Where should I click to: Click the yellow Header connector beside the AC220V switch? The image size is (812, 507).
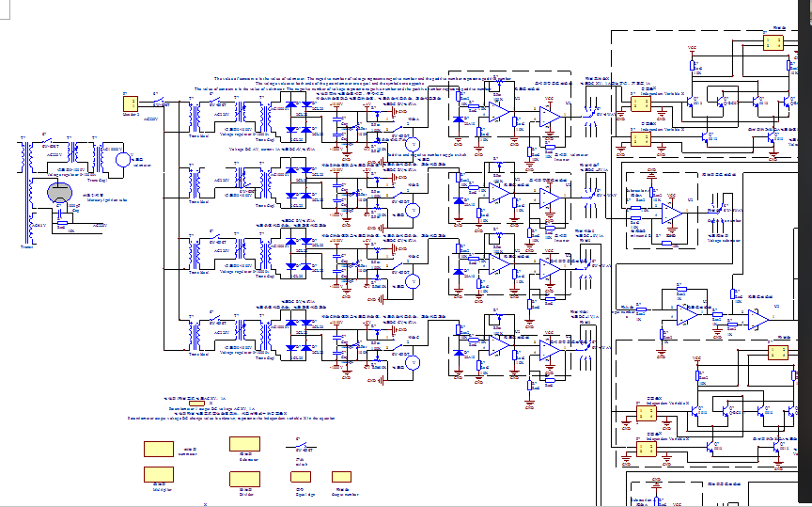(131, 103)
